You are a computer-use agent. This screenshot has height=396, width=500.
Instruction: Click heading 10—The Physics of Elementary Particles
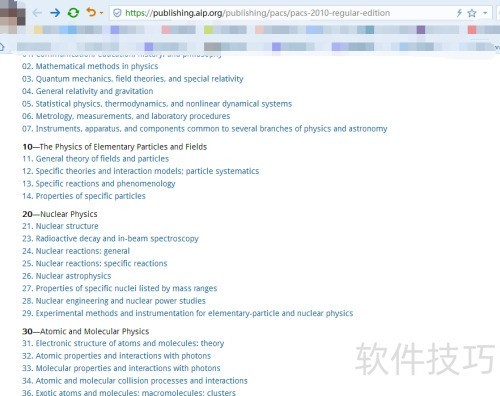click(x=115, y=147)
